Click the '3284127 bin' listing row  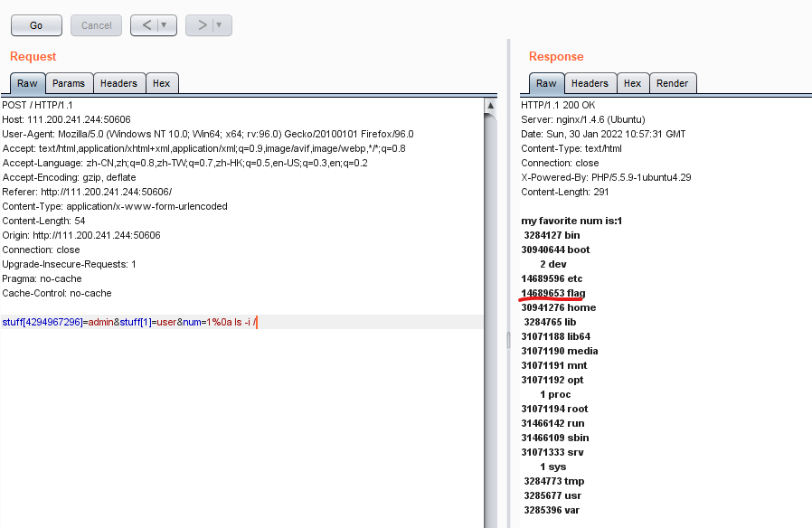coord(552,236)
